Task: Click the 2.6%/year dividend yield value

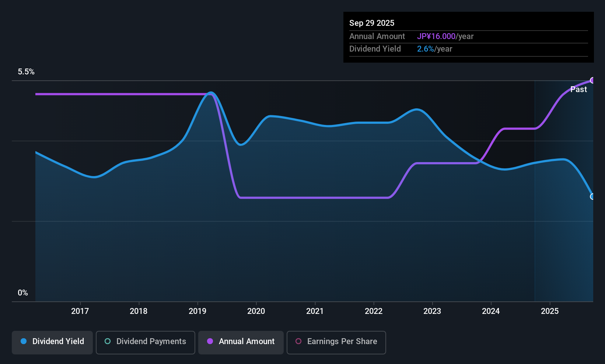Action: pyautogui.click(x=434, y=49)
